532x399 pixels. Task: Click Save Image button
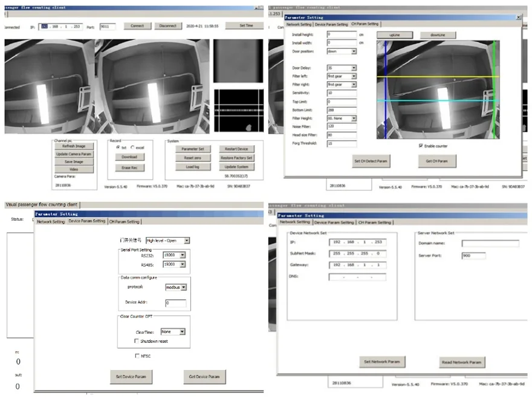point(74,163)
